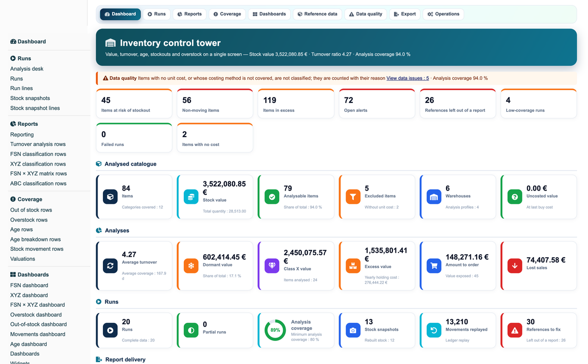
Task: Click the Data quality warning triangle in banner
Action: 105,78
